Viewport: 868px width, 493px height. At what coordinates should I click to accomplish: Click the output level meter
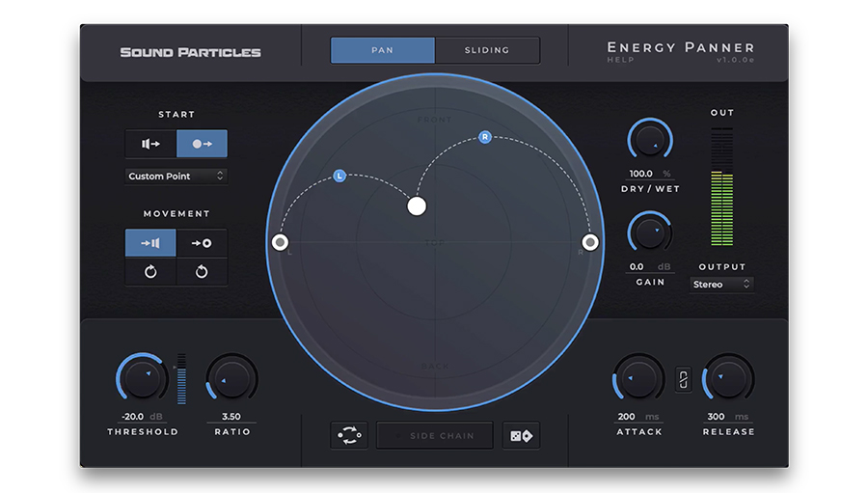tap(721, 186)
